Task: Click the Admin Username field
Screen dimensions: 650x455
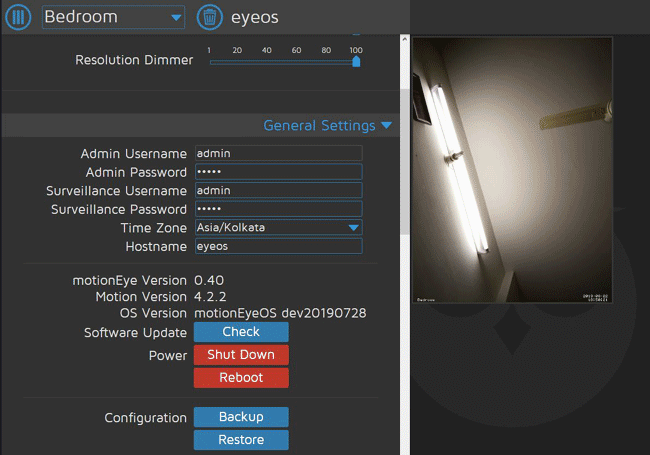Action: (279, 153)
